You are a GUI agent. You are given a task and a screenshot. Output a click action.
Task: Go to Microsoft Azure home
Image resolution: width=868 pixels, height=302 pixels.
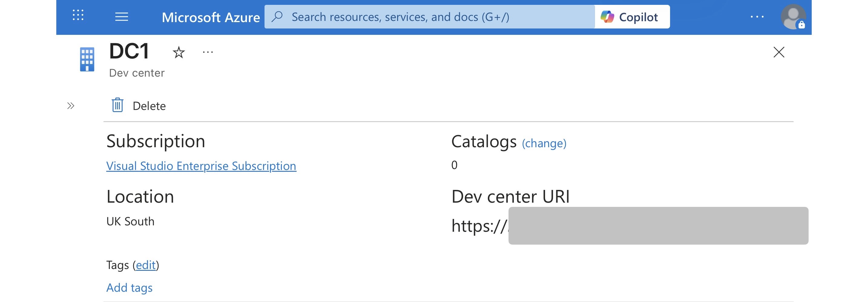click(211, 18)
